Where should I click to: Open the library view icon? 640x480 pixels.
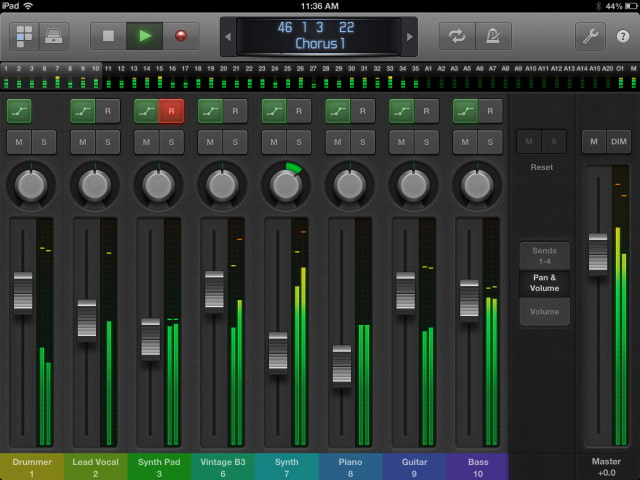tap(53, 36)
